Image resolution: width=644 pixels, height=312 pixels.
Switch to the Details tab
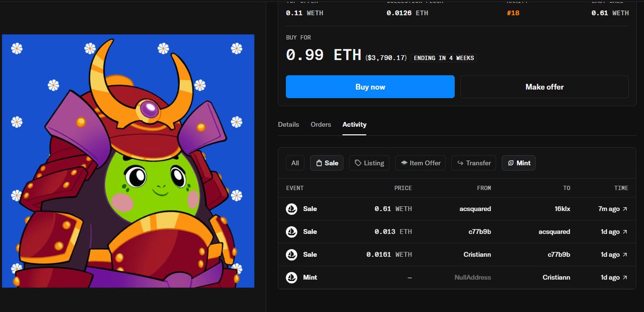[288, 124]
